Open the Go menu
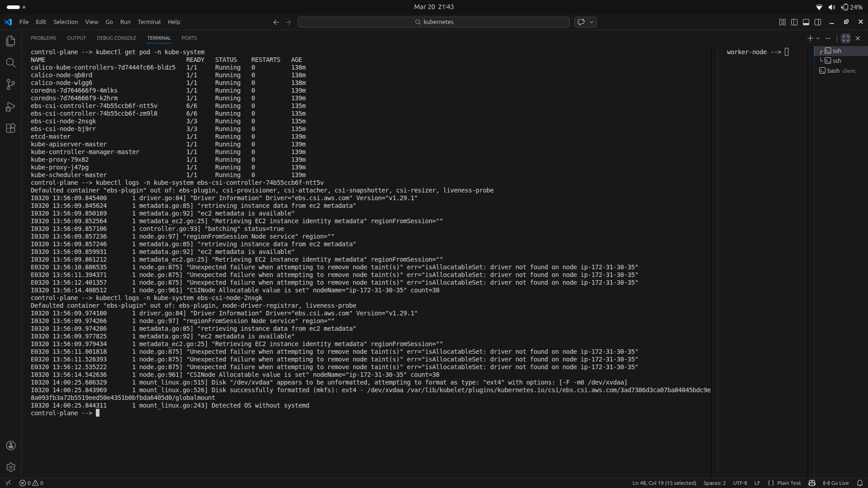This screenshot has width=868, height=488. click(109, 22)
